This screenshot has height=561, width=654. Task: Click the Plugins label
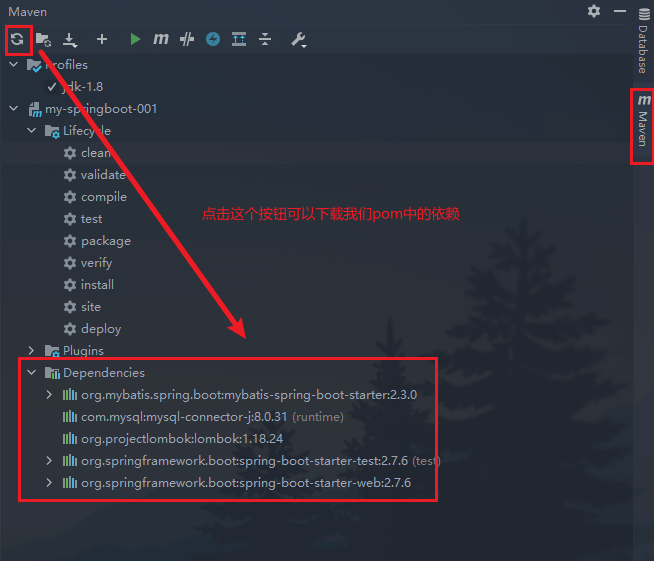click(x=83, y=351)
